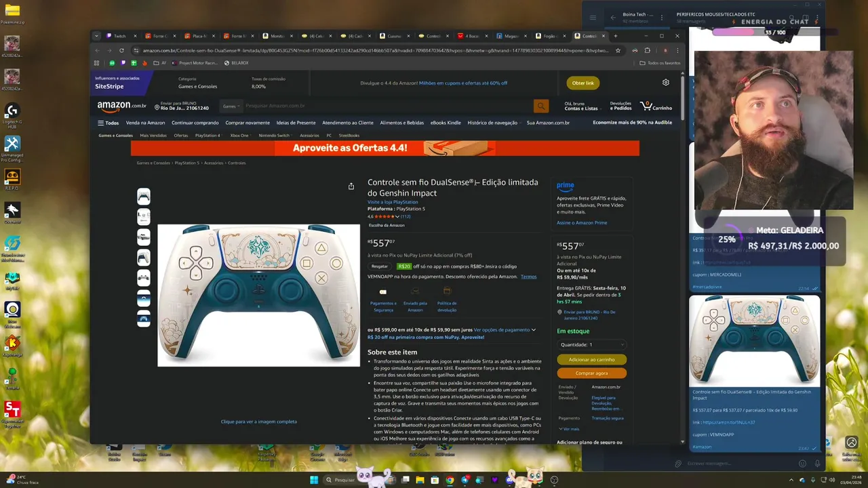Image resolution: width=868 pixels, height=488 pixels.
Task: Click Clique para ver a imagem completa
Action: pos(258,422)
